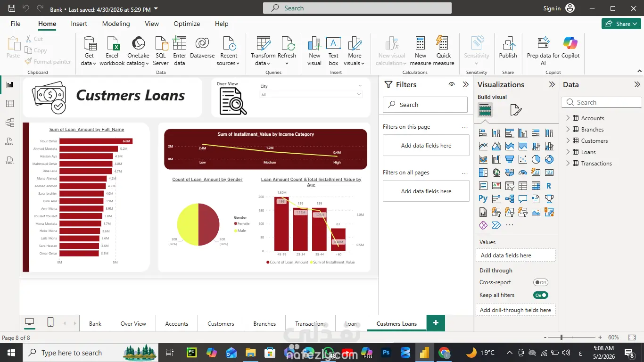Add a Python visual
The height and width of the screenshot is (362, 644).
(483, 199)
